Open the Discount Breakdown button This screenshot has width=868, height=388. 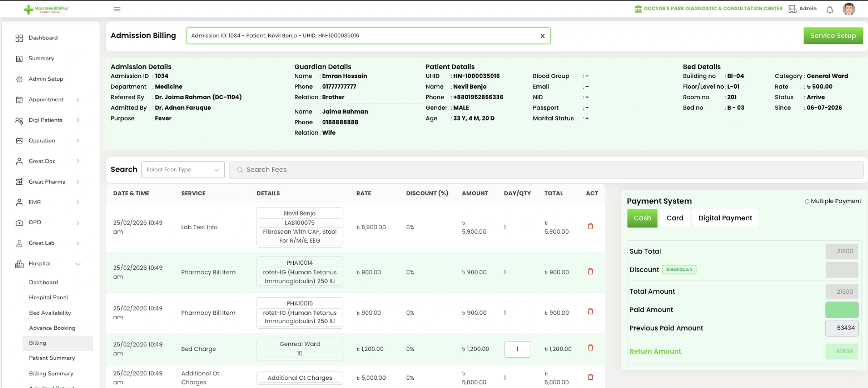(679, 269)
